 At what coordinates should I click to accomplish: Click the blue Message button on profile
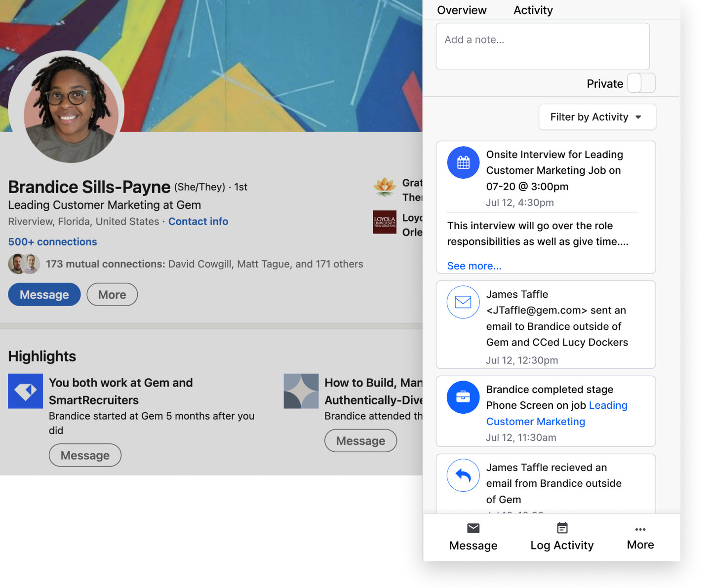[x=44, y=294]
